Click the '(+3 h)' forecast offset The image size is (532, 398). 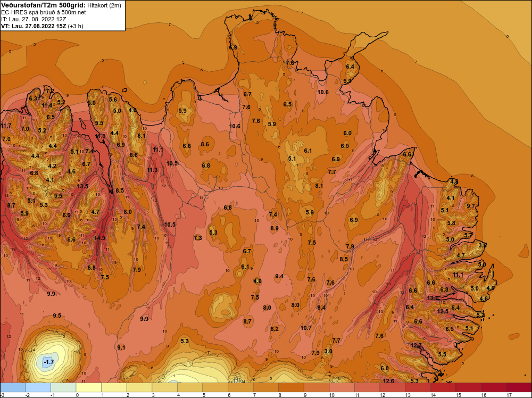pos(76,26)
